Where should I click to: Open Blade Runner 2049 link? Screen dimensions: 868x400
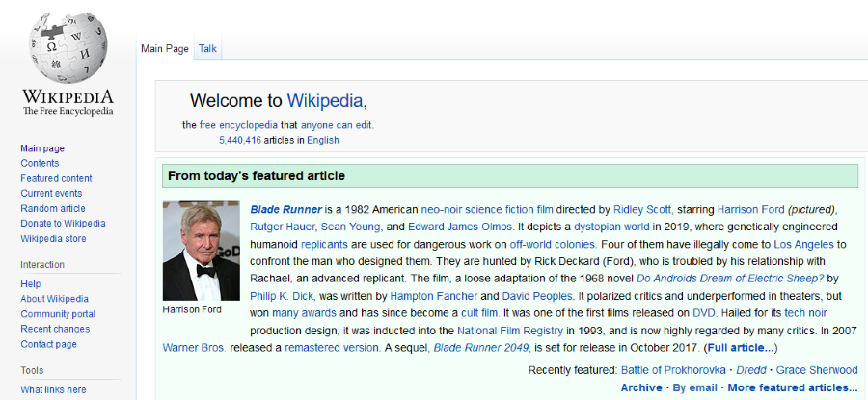pyautogui.click(x=482, y=348)
